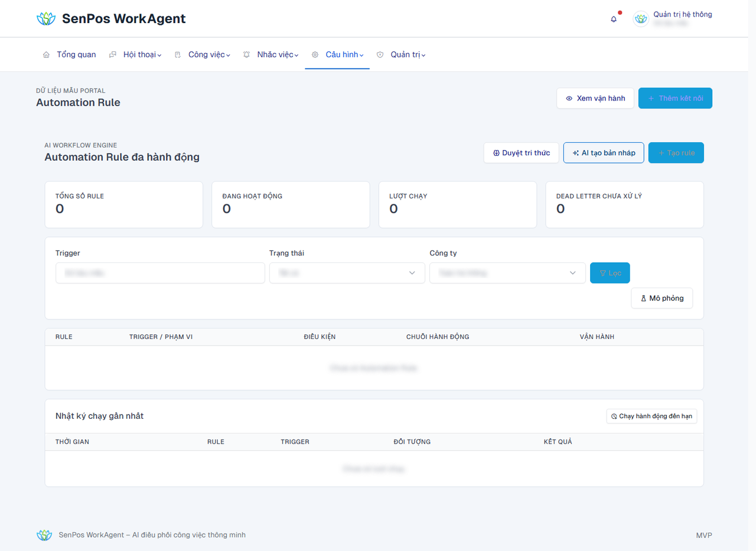Click the SenPos lotus logo in header
Image resolution: width=756 pixels, height=551 pixels.
pyautogui.click(x=45, y=19)
